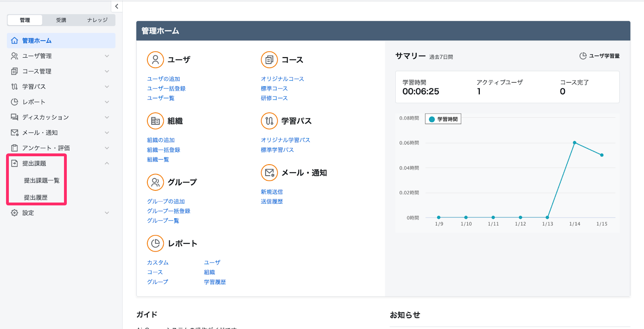Click the orange 学習パス circle icon on dashboard
The width and height of the screenshot is (644, 329).
coord(269,121)
